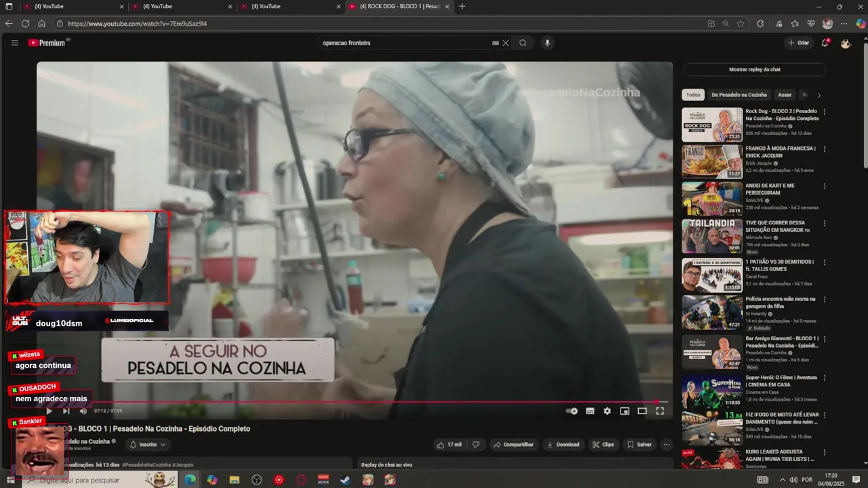Select the Assar filter chip

click(785, 95)
